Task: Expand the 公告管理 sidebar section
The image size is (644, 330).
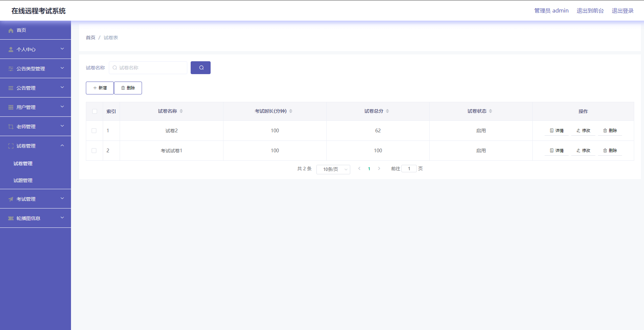Action: point(35,88)
